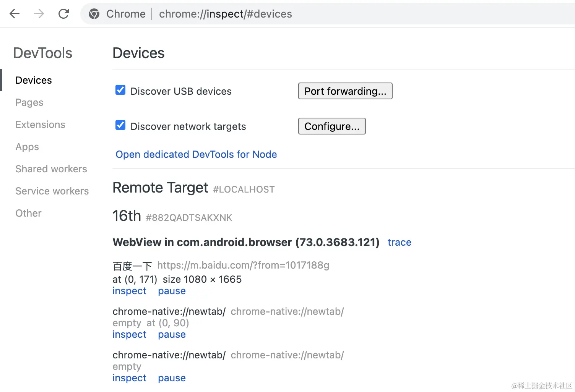Select Other in DevTools sidebar
The height and width of the screenshot is (392, 575).
tap(28, 213)
